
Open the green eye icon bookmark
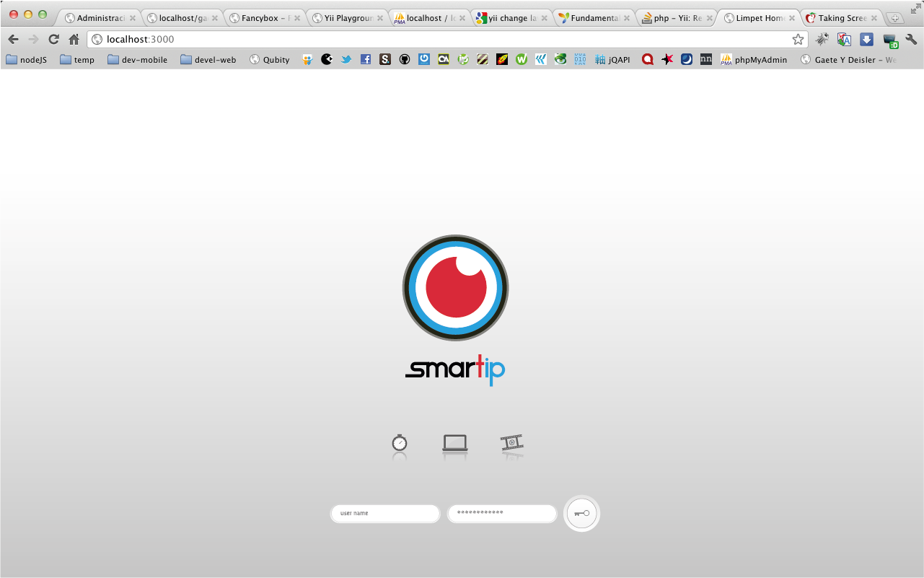click(x=560, y=60)
